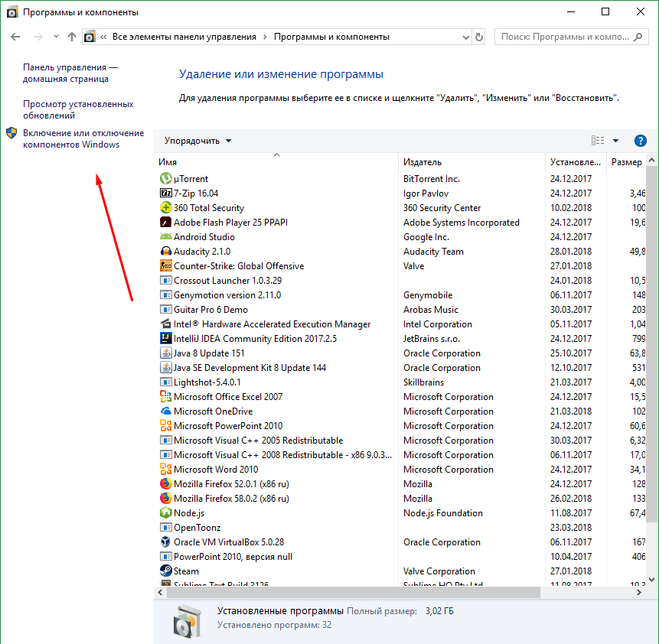Expand chevron after Все элементы панели управления
The height and width of the screenshot is (644, 659).
(x=265, y=37)
